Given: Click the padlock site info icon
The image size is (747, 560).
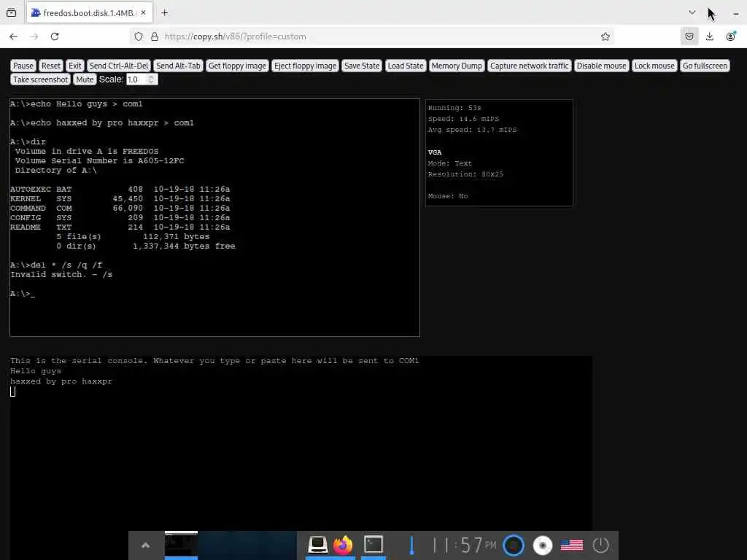Looking at the screenshot, I should coord(155,36).
